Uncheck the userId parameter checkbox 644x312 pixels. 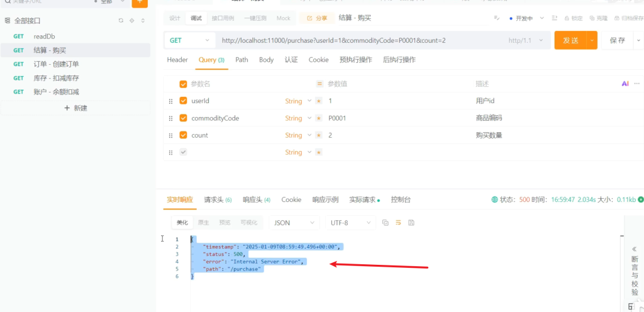pyautogui.click(x=183, y=101)
